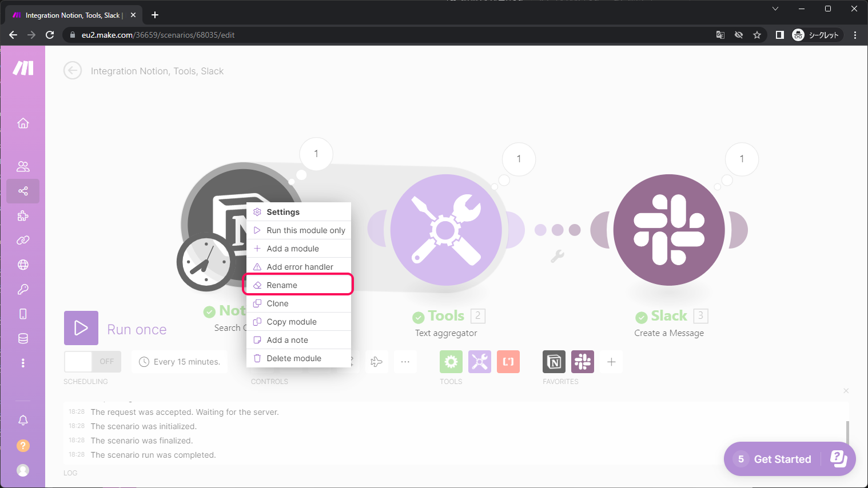Go back using the scenario back arrow
The image size is (868, 488).
click(x=73, y=71)
